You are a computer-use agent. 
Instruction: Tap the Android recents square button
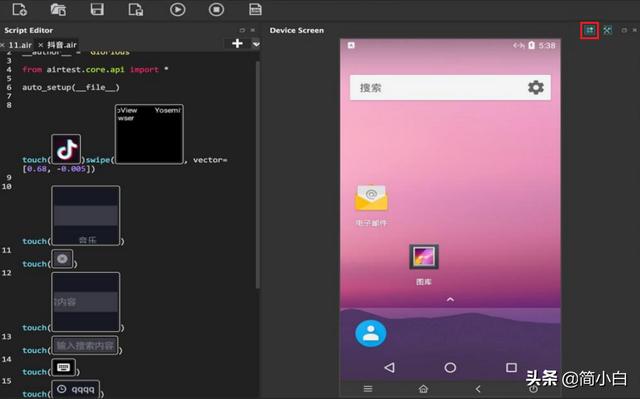click(511, 367)
